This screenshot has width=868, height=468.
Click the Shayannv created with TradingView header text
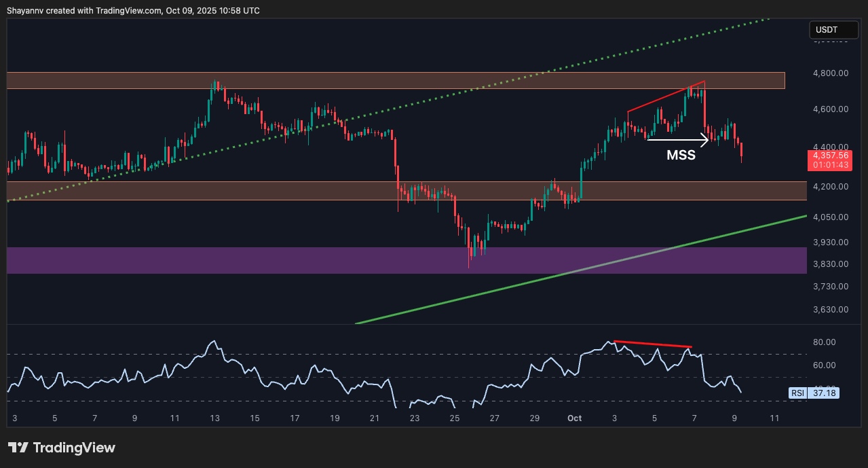tap(134, 10)
